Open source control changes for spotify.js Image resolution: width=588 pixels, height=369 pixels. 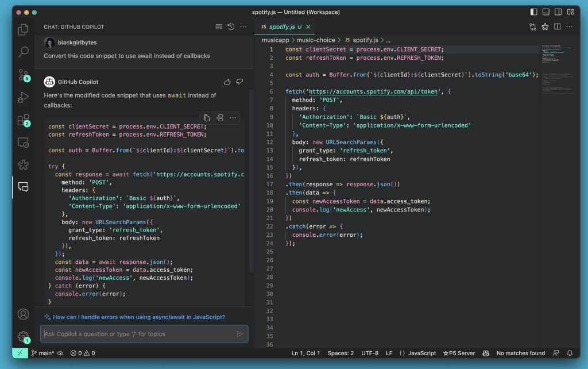(532, 26)
